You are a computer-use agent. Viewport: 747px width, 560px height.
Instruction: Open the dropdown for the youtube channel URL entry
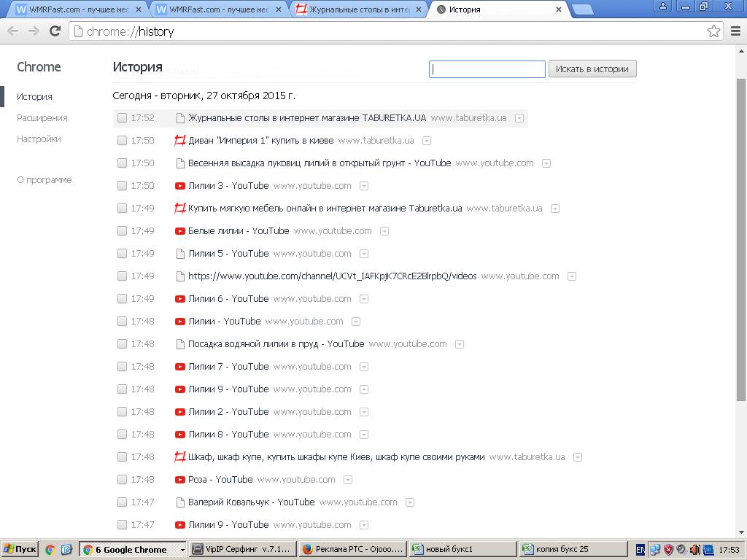(572, 276)
